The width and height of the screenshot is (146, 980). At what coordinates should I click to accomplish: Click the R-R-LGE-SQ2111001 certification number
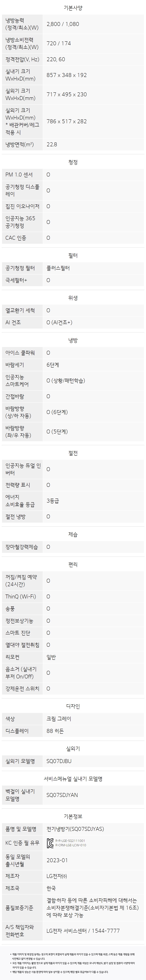[70, 840]
